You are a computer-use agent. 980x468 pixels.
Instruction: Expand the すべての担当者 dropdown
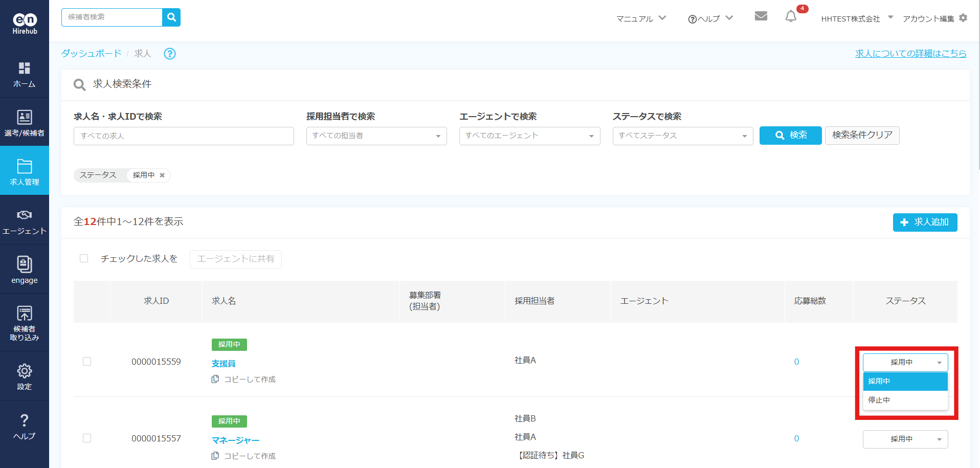point(376,136)
